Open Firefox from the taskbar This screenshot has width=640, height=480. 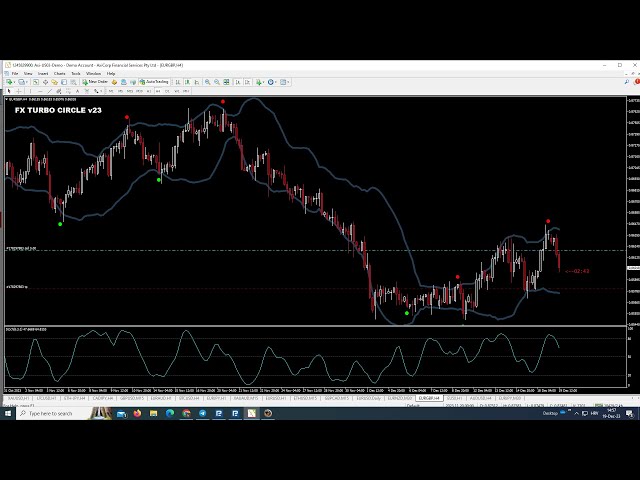pyautogui.click(x=135, y=413)
